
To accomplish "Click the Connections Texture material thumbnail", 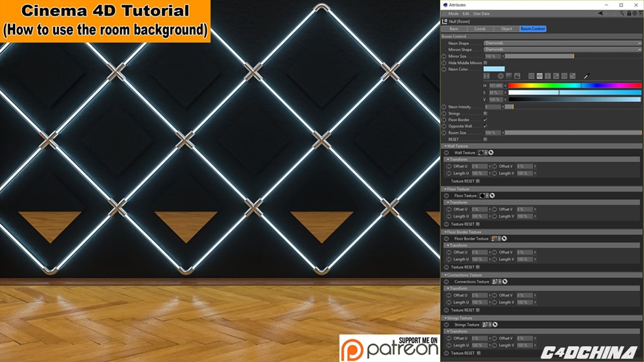I will (x=494, y=282).
